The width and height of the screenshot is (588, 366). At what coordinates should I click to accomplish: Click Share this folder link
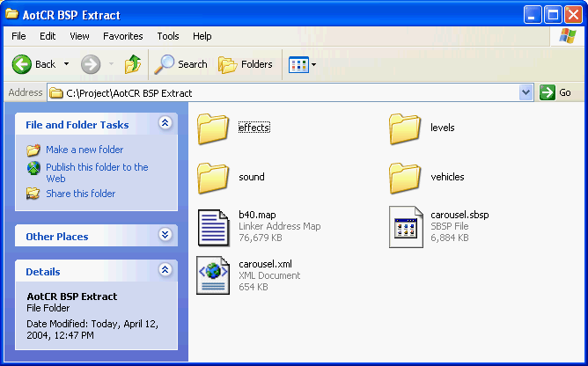click(80, 194)
